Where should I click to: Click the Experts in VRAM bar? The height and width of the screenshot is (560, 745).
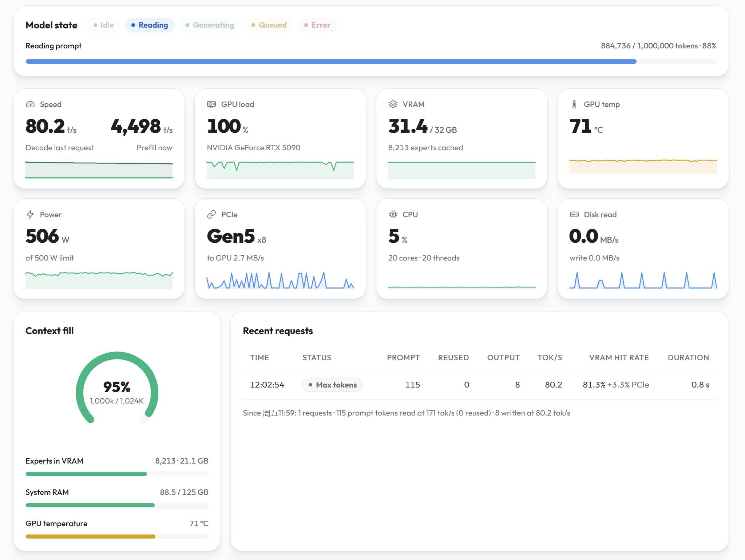pyautogui.click(x=117, y=474)
